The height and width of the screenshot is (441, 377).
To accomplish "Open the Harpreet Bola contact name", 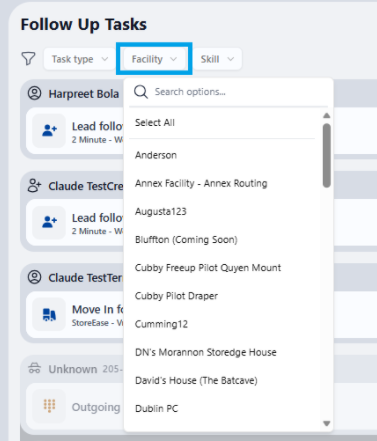I will [x=83, y=94].
